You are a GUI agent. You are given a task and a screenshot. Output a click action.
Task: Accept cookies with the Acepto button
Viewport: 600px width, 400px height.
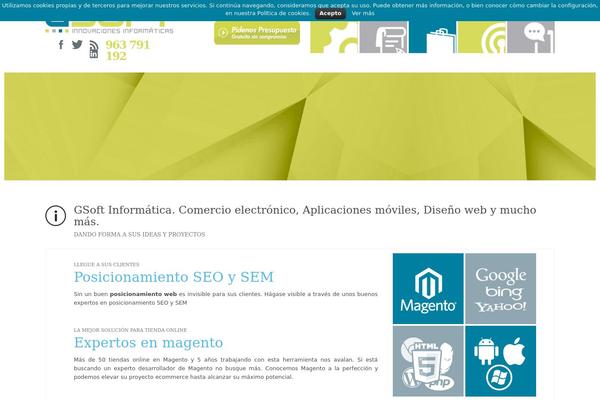330,13
